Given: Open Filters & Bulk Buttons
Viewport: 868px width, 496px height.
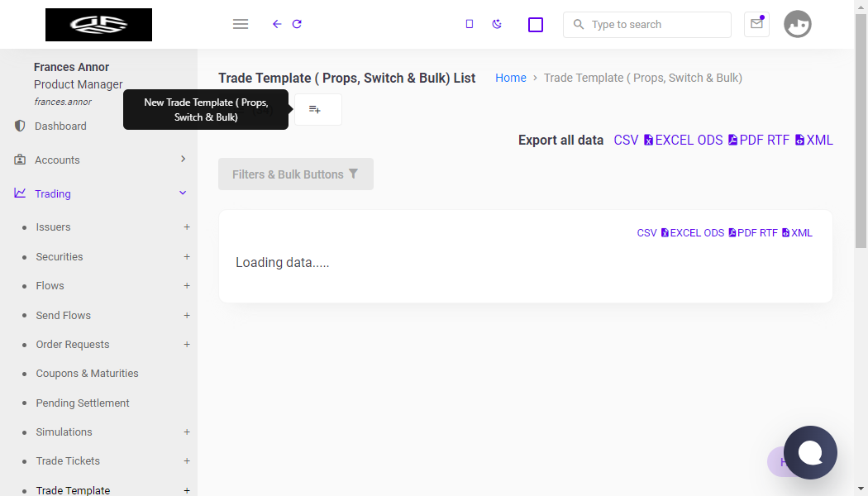Looking at the screenshot, I should [x=296, y=174].
